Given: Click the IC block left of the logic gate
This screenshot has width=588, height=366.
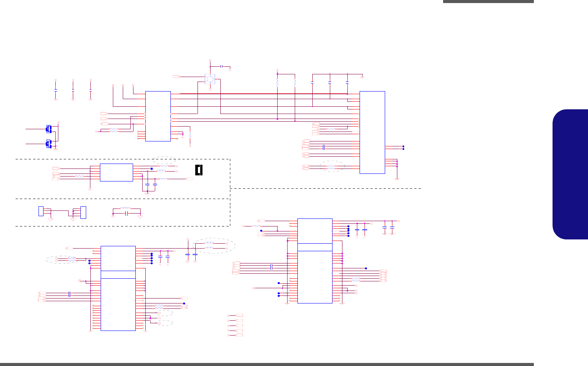Looking at the screenshot, I should (x=158, y=116).
